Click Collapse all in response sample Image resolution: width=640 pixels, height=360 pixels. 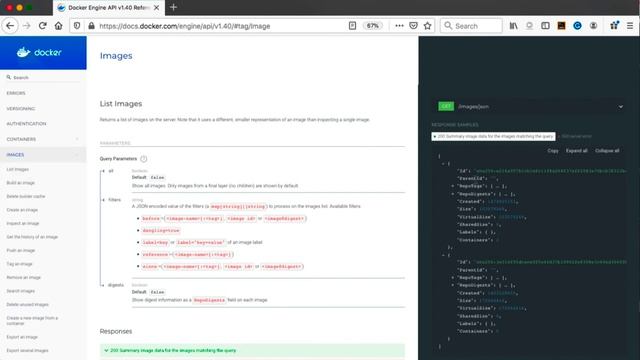pyautogui.click(x=607, y=151)
